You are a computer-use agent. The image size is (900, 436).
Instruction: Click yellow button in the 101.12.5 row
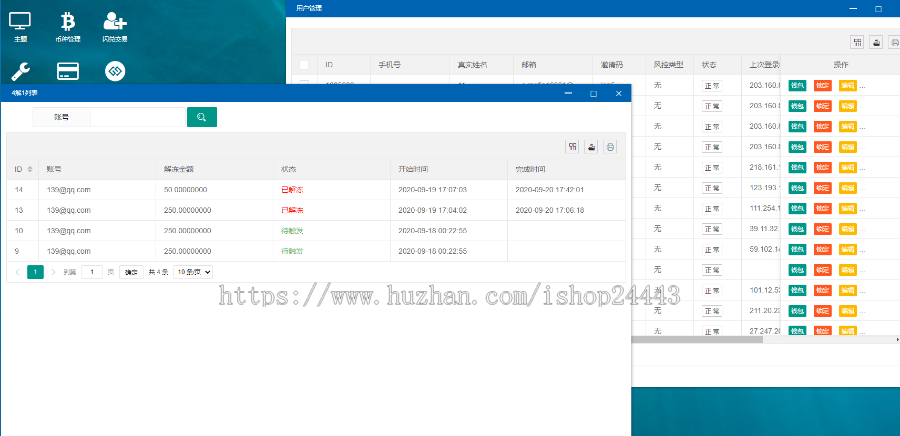[x=848, y=290]
